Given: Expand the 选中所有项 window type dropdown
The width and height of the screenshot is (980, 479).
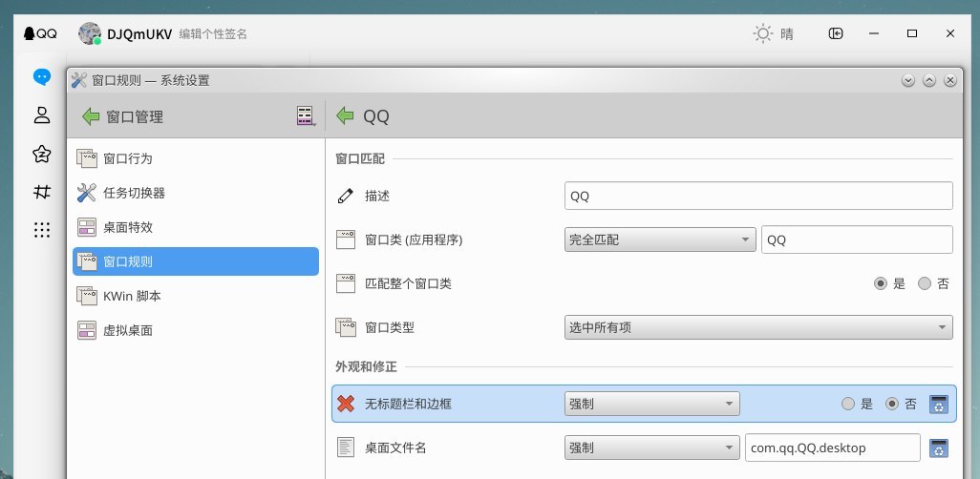Looking at the screenshot, I should [x=758, y=328].
